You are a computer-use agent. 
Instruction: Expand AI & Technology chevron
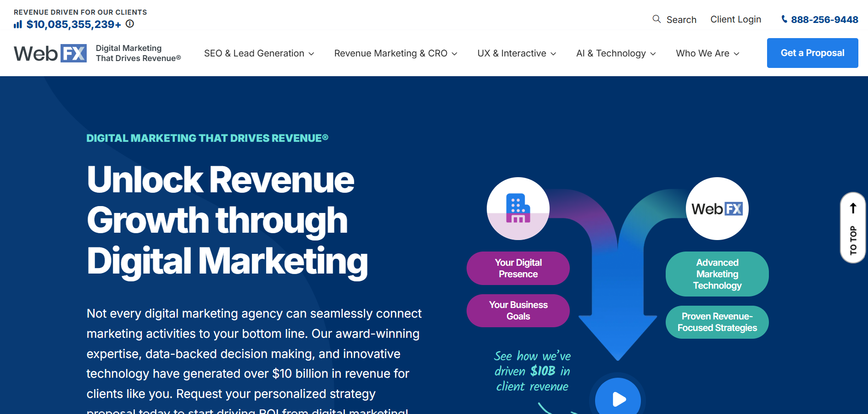[653, 54]
